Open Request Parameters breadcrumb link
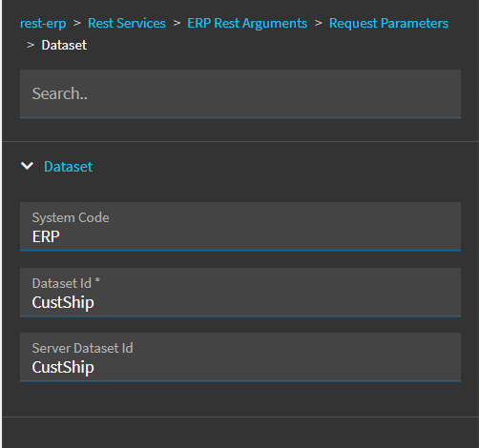Image resolution: width=479 pixels, height=448 pixels. click(388, 23)
